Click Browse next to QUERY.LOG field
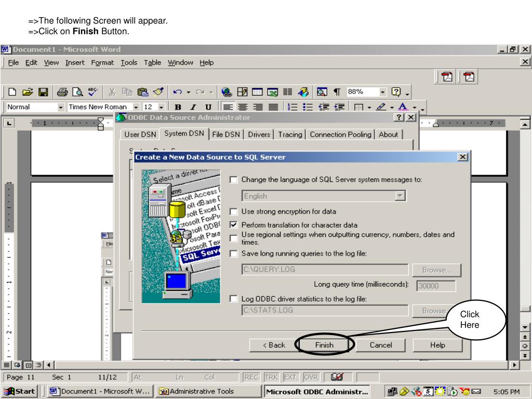The width and height of the screenshot is (532, 399). 436,270
